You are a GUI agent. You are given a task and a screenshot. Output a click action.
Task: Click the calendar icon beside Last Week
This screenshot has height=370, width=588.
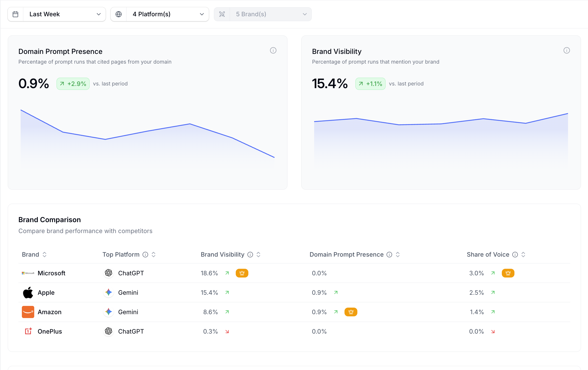tap(15, 14)
